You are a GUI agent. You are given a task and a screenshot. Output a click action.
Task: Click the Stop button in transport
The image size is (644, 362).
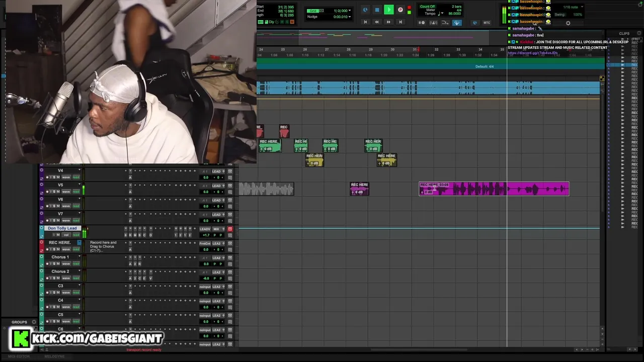click(x=377, y=10)
